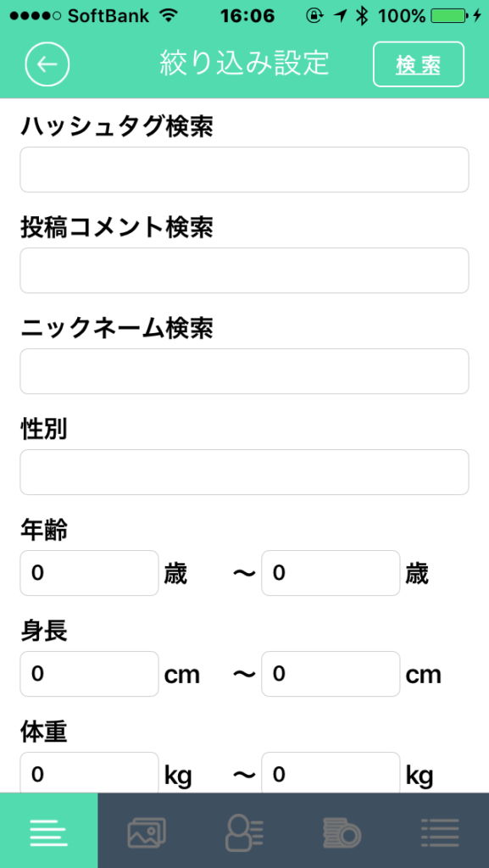The image size is (489, 868).
Task: Select the maximum height cm input
Action: pos(331,674)
